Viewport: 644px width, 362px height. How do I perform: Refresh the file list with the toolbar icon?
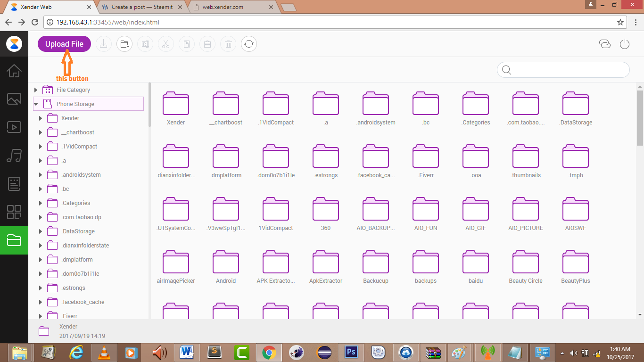[249, 44]
